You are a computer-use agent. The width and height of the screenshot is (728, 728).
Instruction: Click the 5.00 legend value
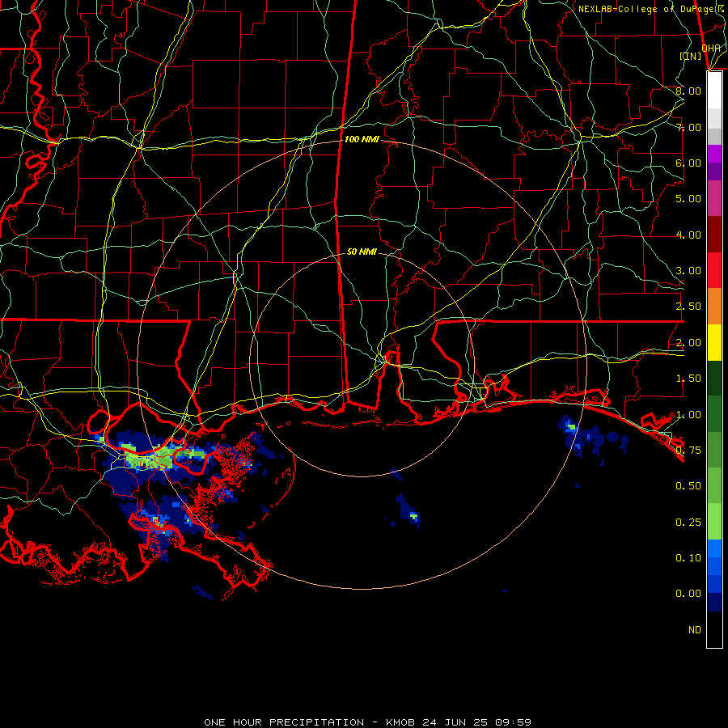(x=688, y=199)
